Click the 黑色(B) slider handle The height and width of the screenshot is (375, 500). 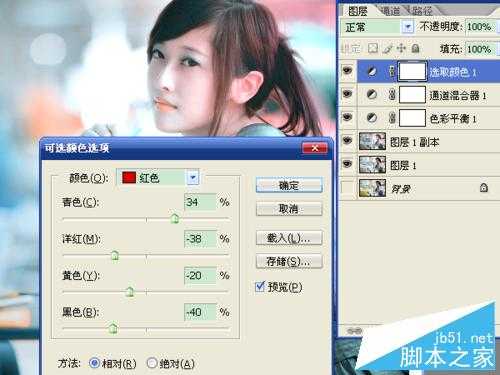(x=113, y=329)
